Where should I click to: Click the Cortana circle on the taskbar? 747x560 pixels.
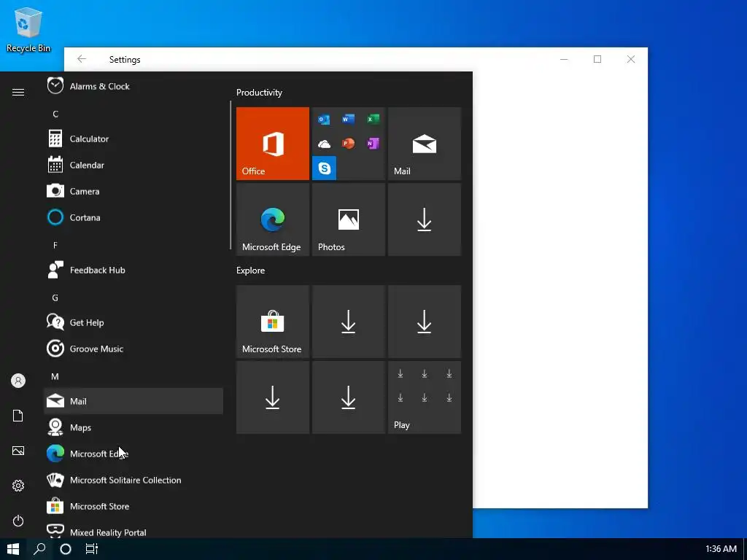[66, 549]
